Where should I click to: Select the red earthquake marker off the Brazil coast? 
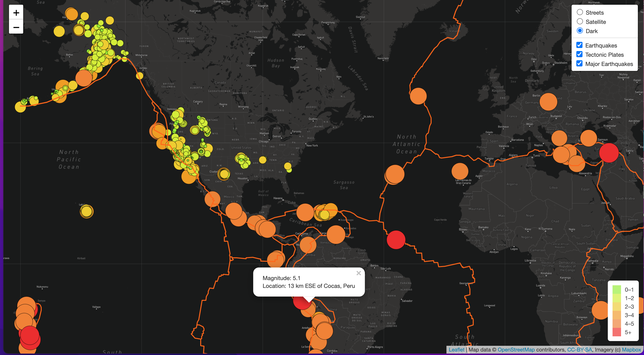[396, 239]
